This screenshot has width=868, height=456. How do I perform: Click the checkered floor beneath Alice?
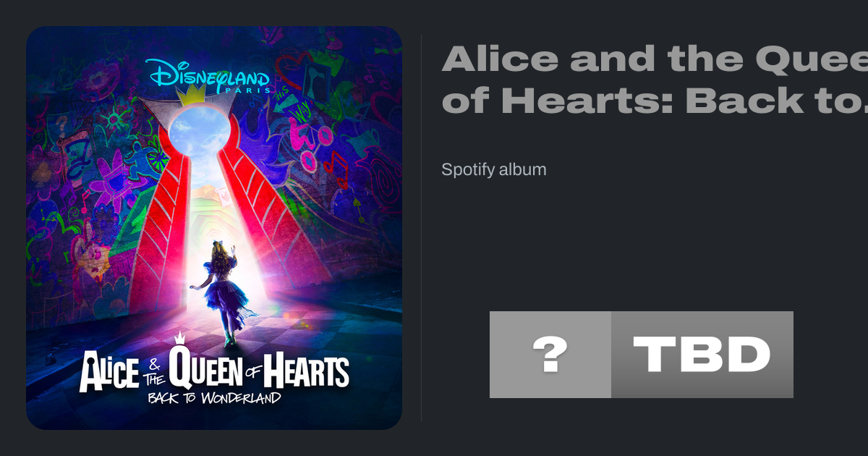(x=239, y=340)
